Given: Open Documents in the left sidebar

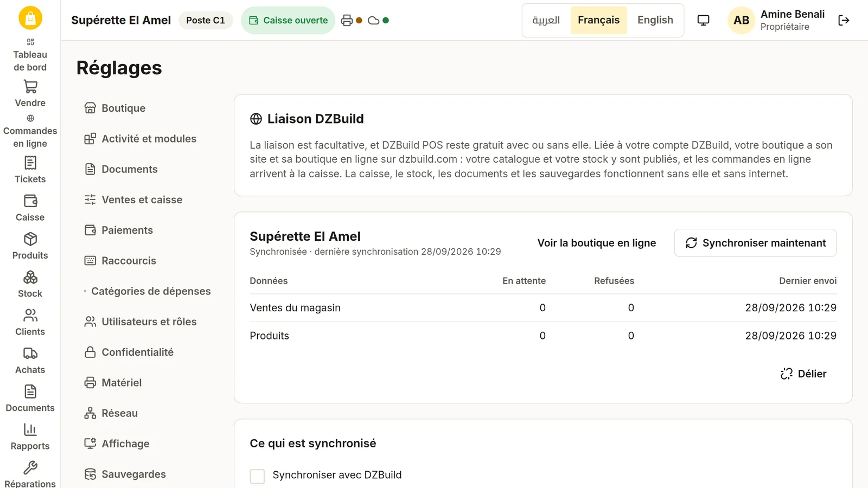Looking at the screenshot, I should point(30,399).
